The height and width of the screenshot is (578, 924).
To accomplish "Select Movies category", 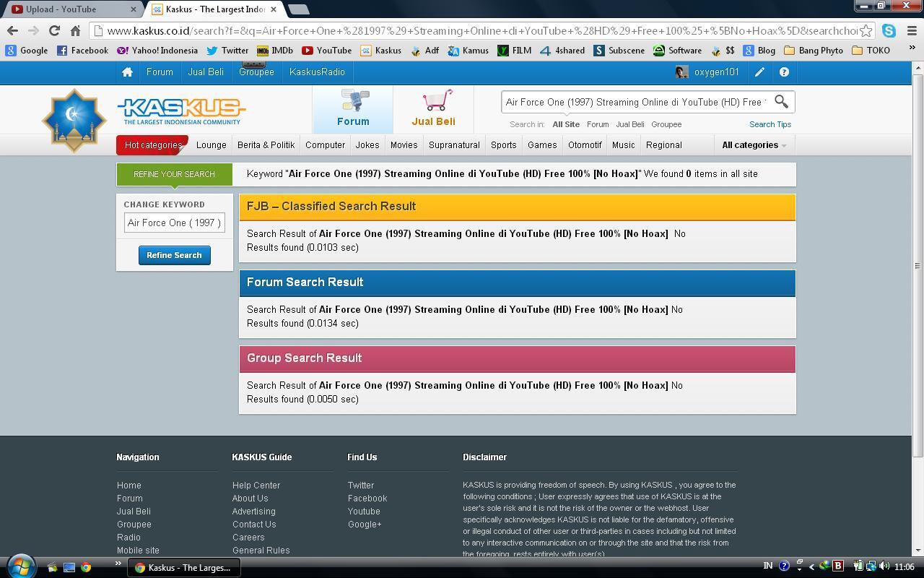I will (x=404, y=144).
